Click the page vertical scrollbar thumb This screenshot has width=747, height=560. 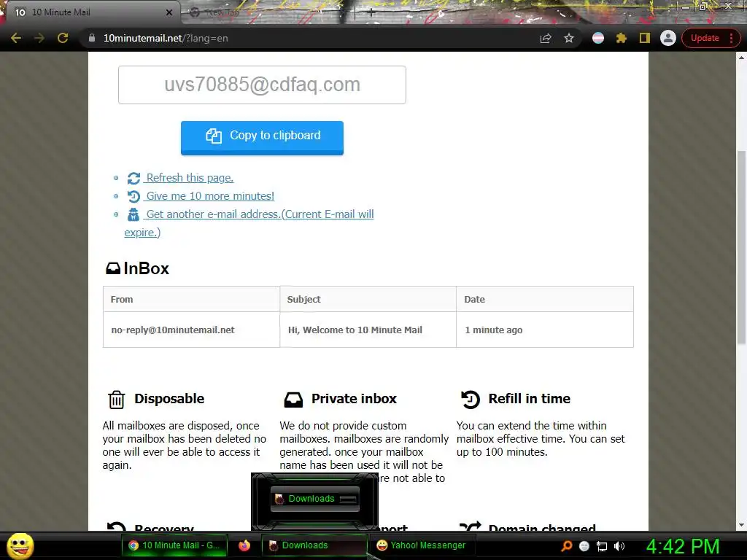[x=741, y=246]
